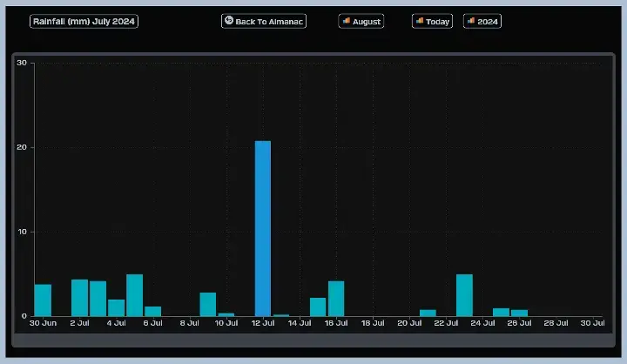This screenshot has width=627, height=364.
Task: Select the tiny bar at 10 Jul
Action: (x=226, y=314)
